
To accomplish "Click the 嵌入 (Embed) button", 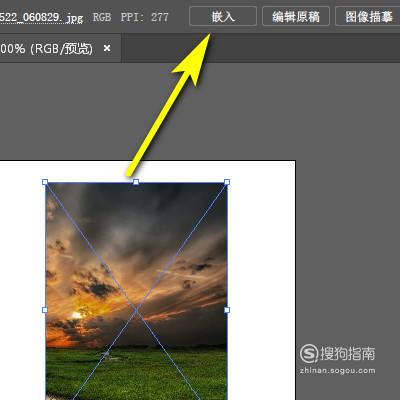I will click(223, 16).
